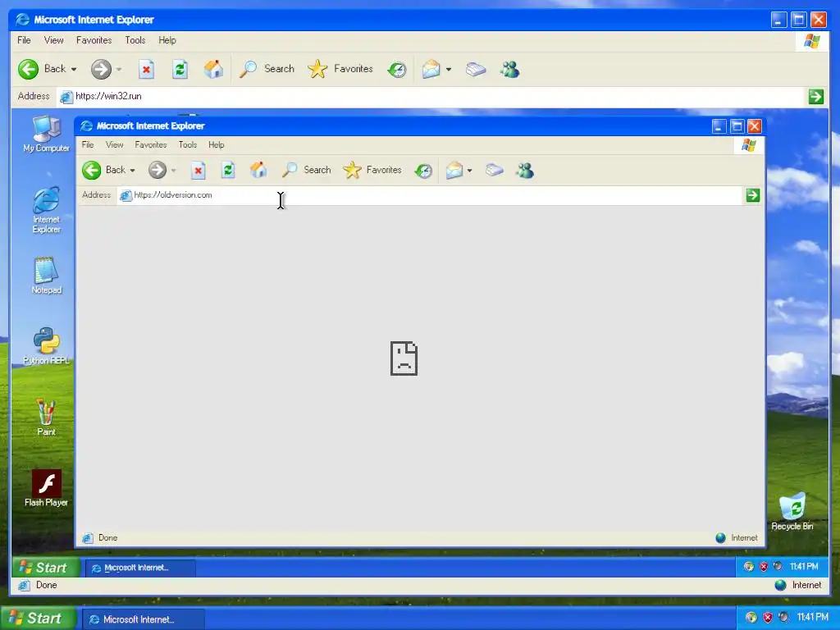Click the oldversion.com address field
Viewport: 840px width, 630px height.
tap(430, 195)
